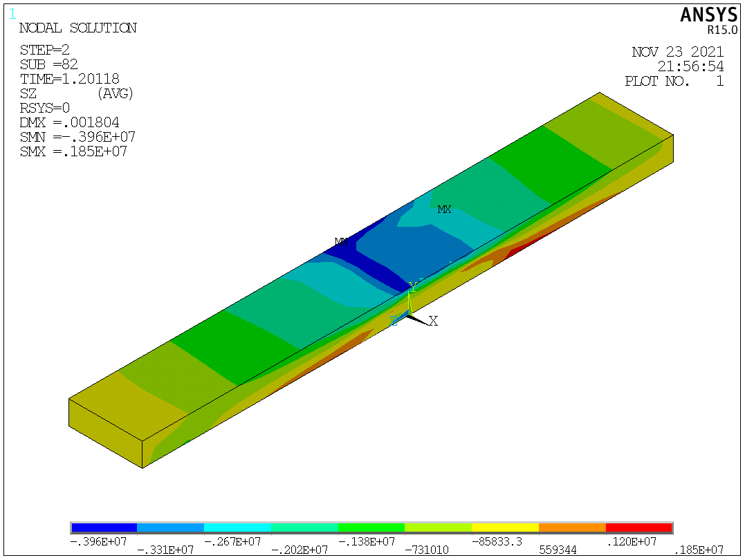Screen dimensions: 745x560
Task: Click the MX maximum stress marker
Action: 444,209
